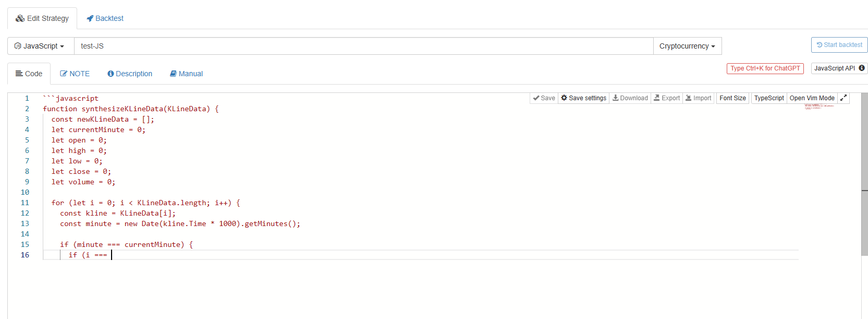Open the JavaScript language dropdown
Image resolution: width=868 pixels, height=319 pixels.
point(40,46)
